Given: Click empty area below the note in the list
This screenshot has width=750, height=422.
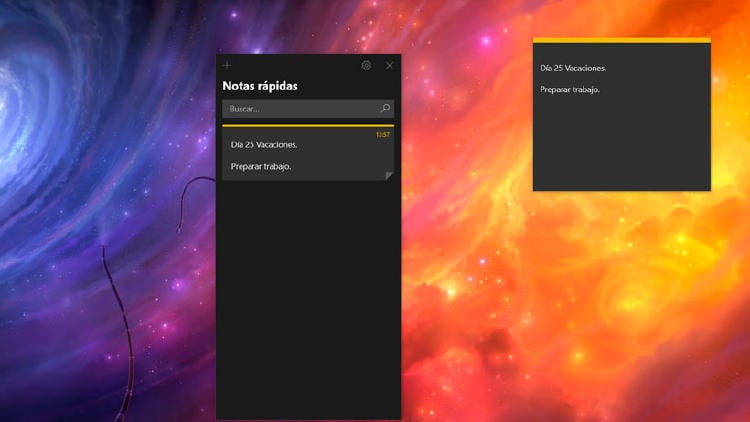Looking at the screenshot, I should click(x=308, y=300).
